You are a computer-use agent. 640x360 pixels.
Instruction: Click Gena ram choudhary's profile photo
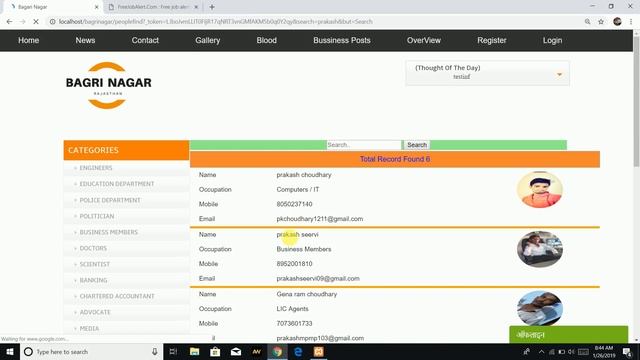[x=540, y=308]
